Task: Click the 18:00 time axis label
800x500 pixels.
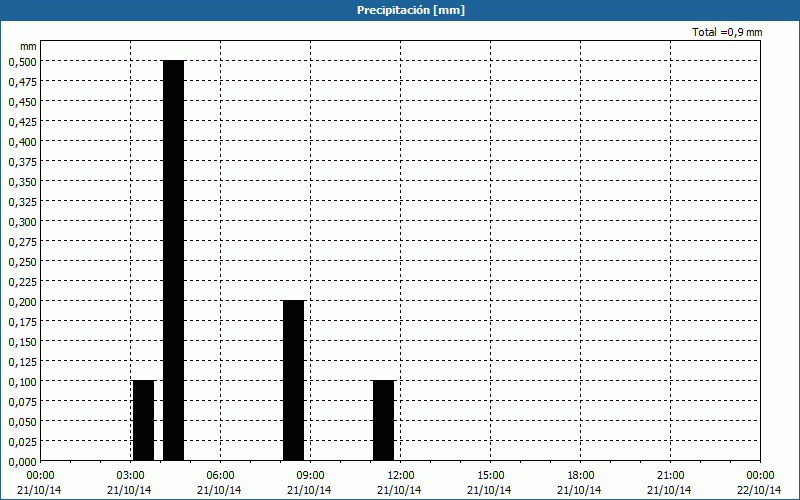Action: [x=581, y=476]
